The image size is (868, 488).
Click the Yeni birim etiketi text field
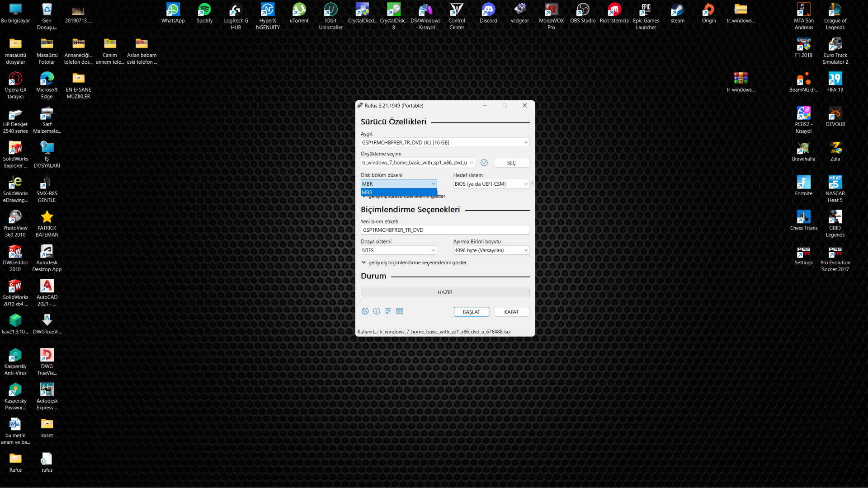[x=445, y=230]
